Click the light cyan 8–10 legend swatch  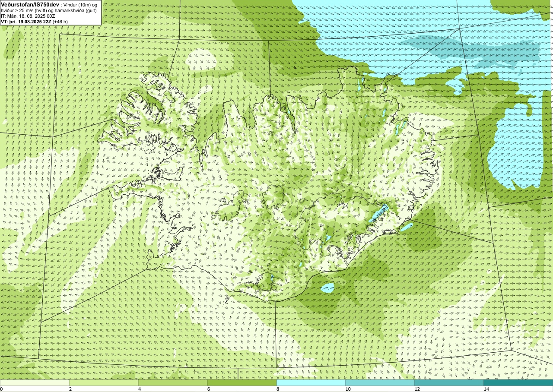tap(311, 383)
